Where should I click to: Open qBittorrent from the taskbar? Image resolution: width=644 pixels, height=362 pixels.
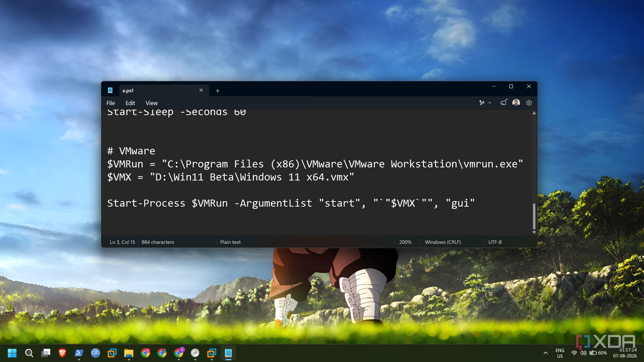coord(95,353)
